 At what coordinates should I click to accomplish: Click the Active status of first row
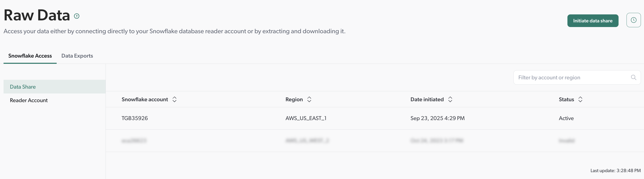click(566, 119)
